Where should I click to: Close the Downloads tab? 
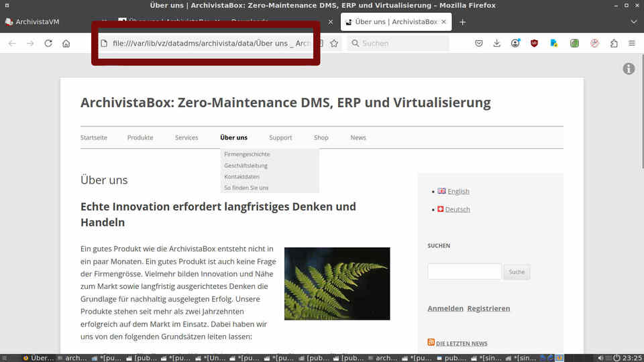click(x=330, y=21)
